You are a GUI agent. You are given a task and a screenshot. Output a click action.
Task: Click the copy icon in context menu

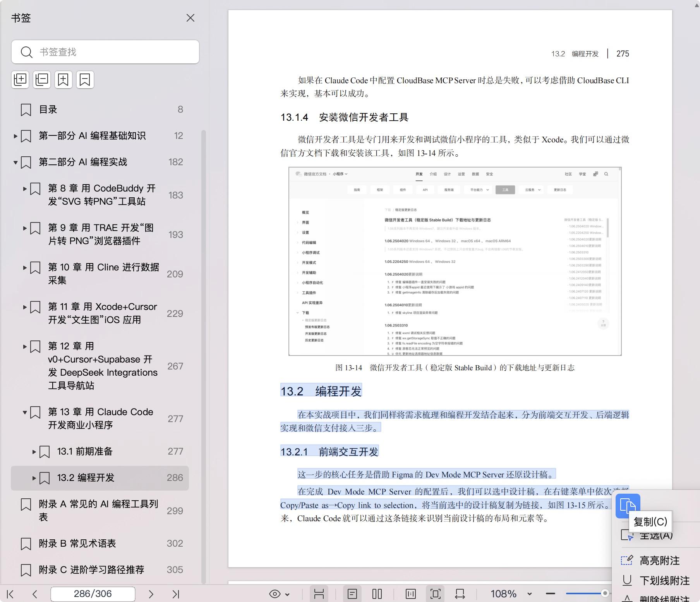(628, 506)
